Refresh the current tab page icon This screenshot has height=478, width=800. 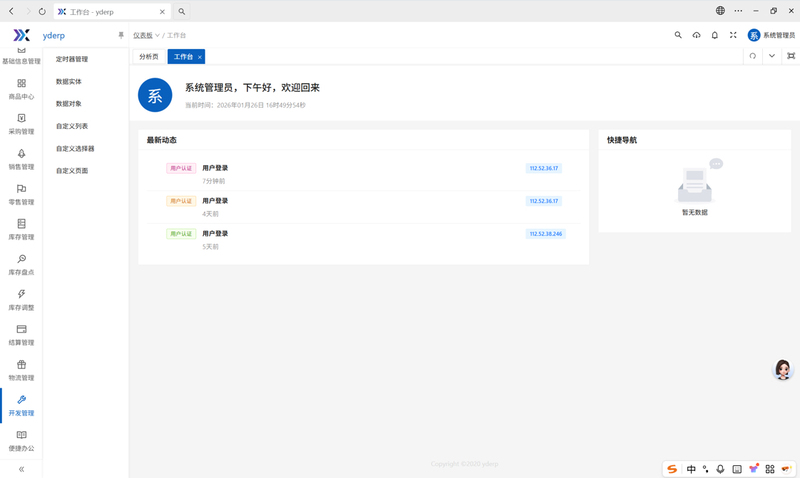753,56
